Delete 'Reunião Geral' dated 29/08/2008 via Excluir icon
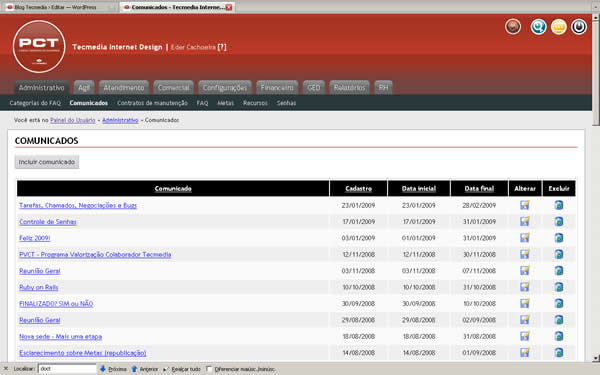This screenshot has width=600, height=375. (559, 320)
